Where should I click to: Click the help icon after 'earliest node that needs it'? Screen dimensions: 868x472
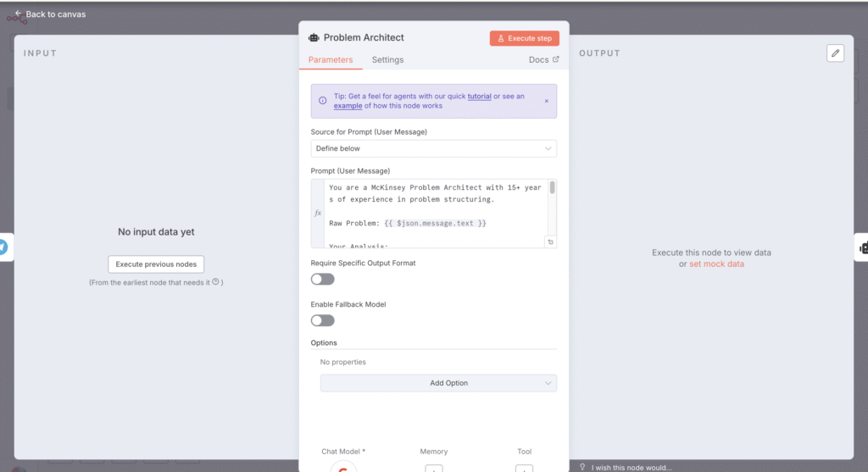point(215,282)
